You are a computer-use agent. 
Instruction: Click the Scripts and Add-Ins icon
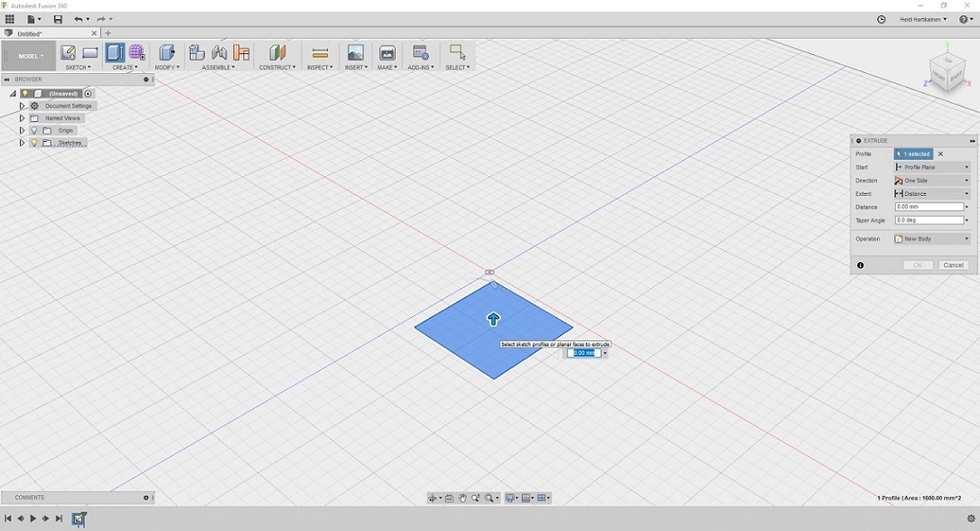click(421, 52)
